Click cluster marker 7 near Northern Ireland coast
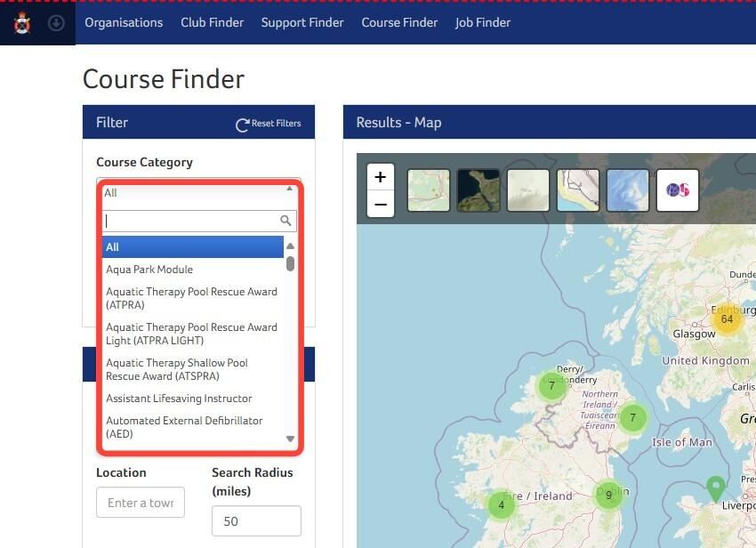The width and height of the screenshot is (756, 548). pos(632,417)
